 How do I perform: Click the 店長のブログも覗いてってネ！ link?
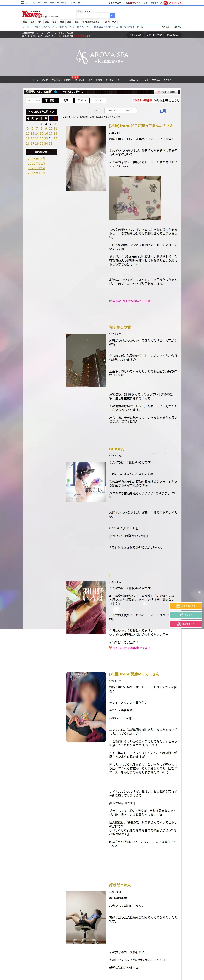(x=132, y=301)
